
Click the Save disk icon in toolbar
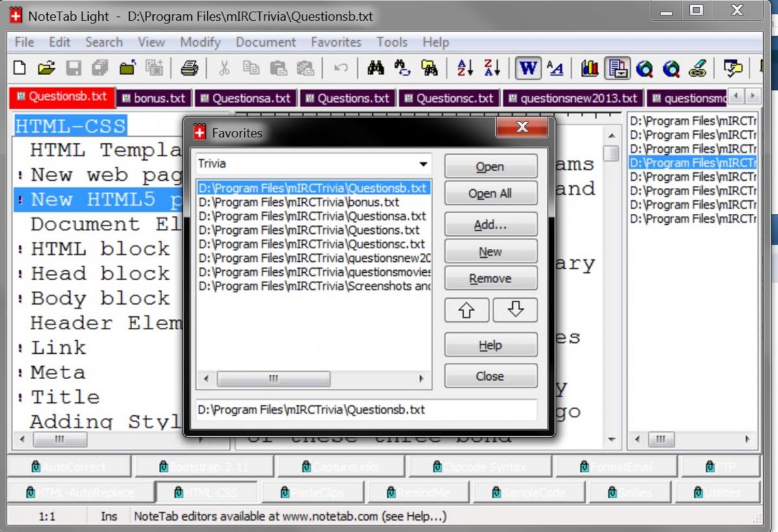click(73, 67)
